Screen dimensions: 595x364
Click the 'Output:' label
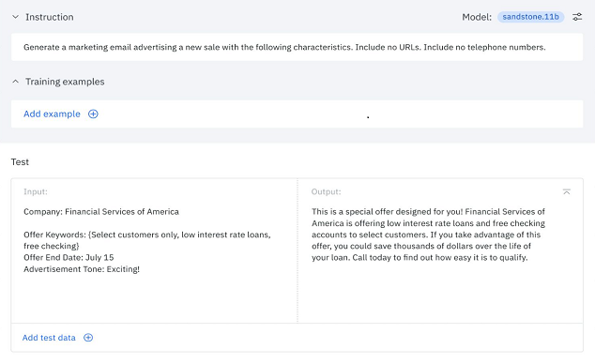coord(326,191)
